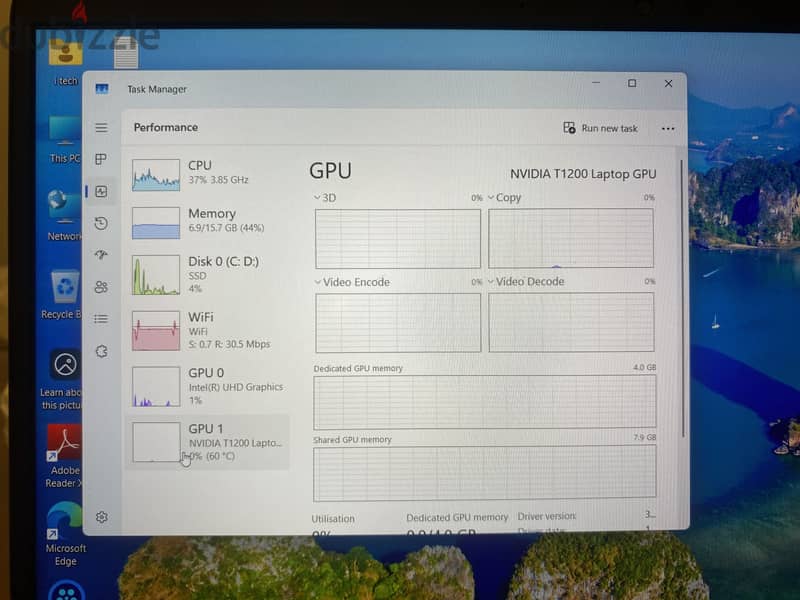Select the Network desktop icon
This screenshot has height=600, width=800.
[65, 214]
